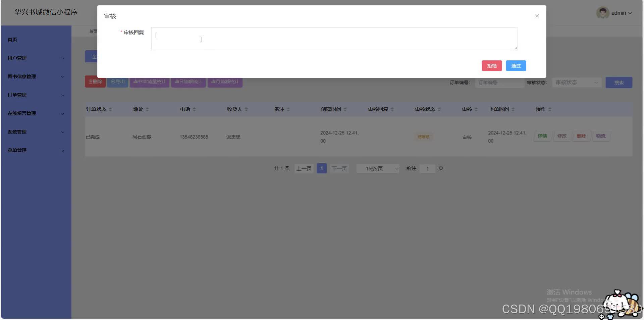Screen dimensions: 644x320
Task: Open 书本销量统计 statistics chart
Action: pos(150,82)
